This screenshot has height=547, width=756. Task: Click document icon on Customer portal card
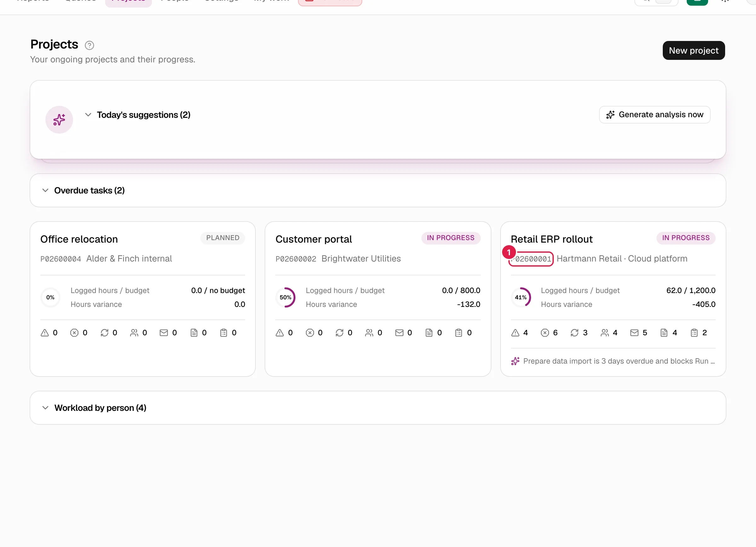pos(429,333)
